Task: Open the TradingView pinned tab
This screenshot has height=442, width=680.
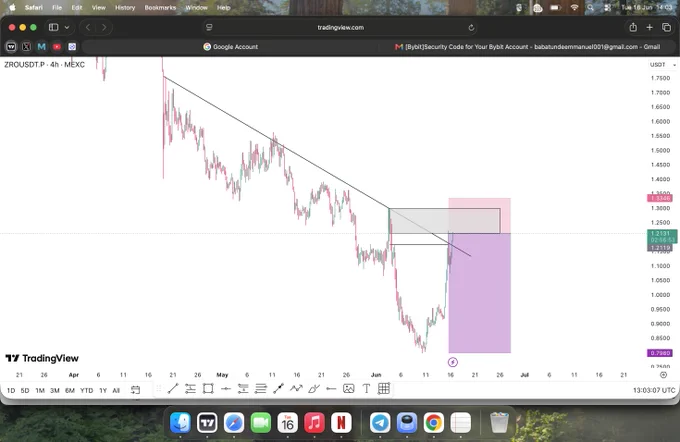Action: tap(11, 46)
